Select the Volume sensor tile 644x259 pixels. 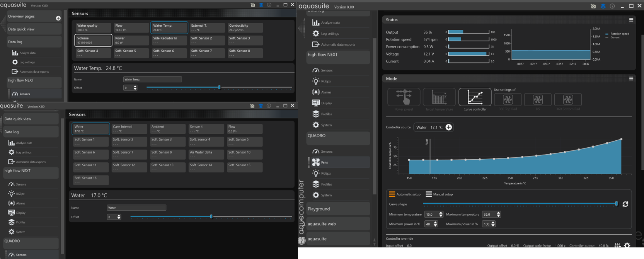[x=93, y=40]
